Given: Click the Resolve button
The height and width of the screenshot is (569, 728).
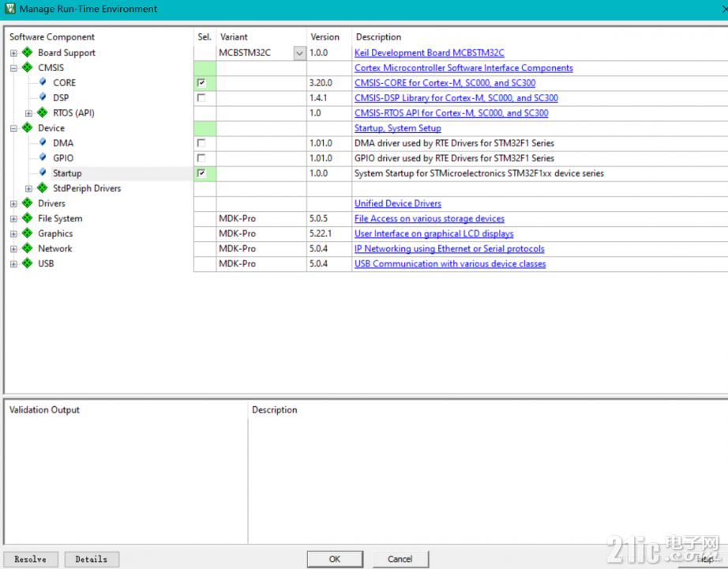Looking at the screenshot, I should pyautogui.click(x=31, y=559).
